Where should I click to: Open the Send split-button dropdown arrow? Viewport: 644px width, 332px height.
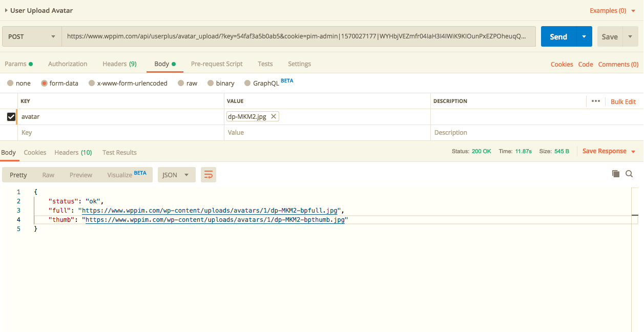[584, 36]
